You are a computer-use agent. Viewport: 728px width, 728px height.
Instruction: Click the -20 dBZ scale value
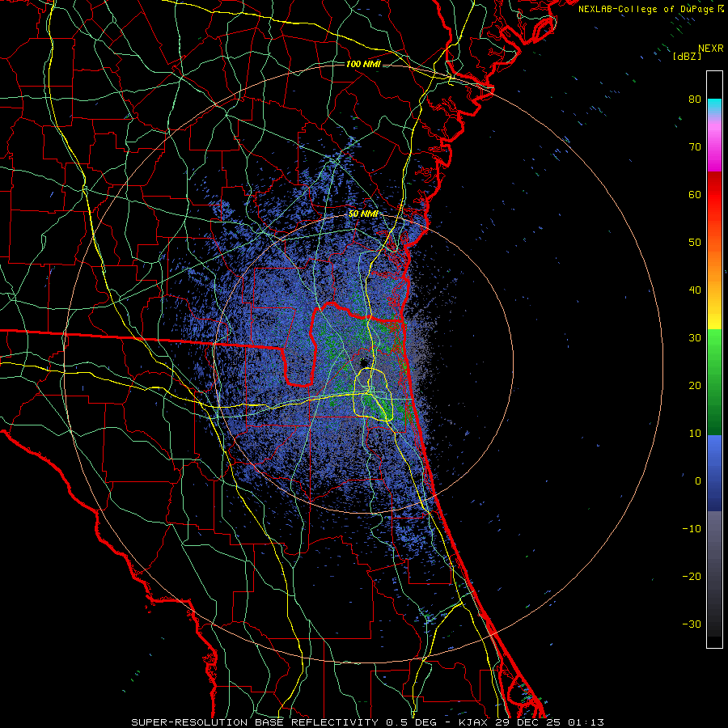692,576
